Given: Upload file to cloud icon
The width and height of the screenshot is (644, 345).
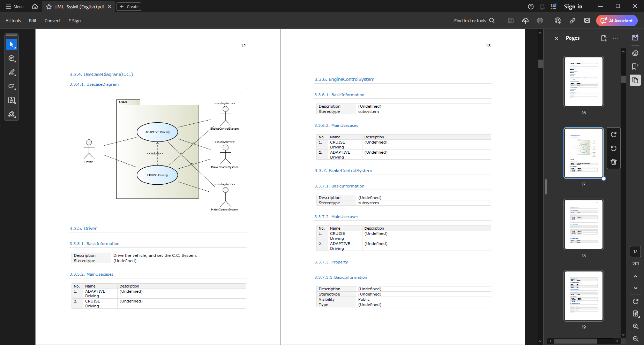Looking at the screenshot, I should point(525,21).
